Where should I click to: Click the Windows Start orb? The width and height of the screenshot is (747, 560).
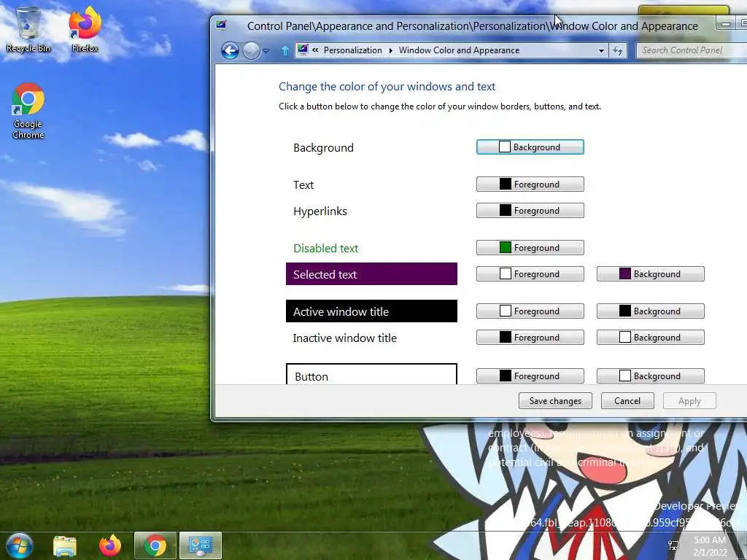tap(20, 545)
